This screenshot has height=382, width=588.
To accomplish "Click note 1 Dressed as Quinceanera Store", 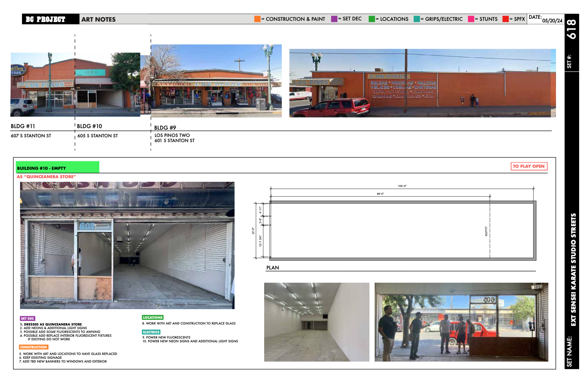I will (x=51, y=324).
